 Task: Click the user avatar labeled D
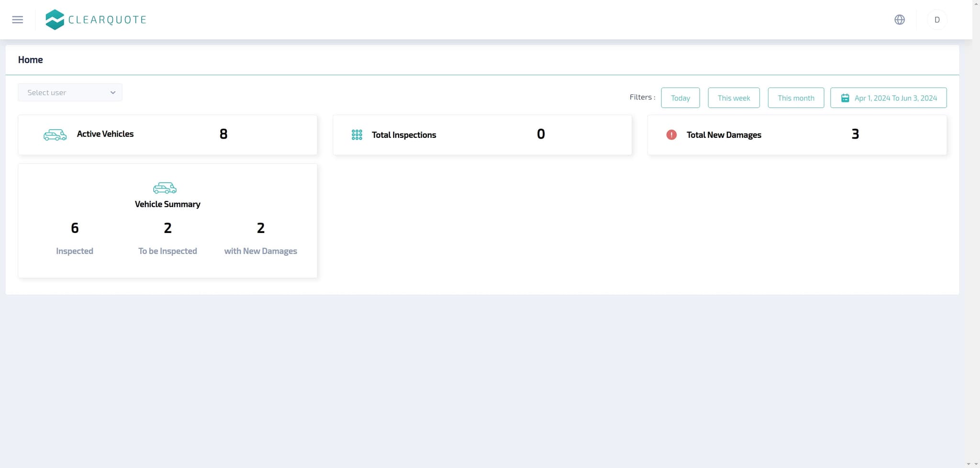[937, 20]
